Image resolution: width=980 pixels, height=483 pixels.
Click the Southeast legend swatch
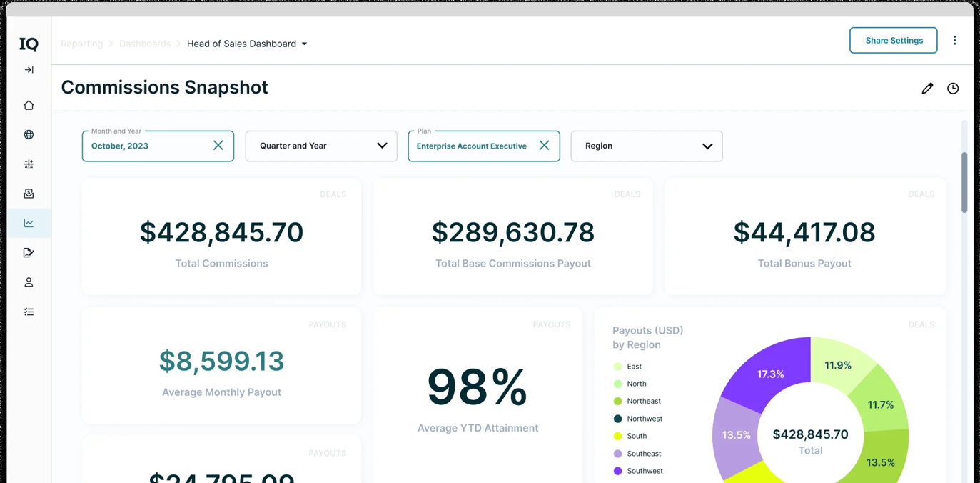coord(618,454)
